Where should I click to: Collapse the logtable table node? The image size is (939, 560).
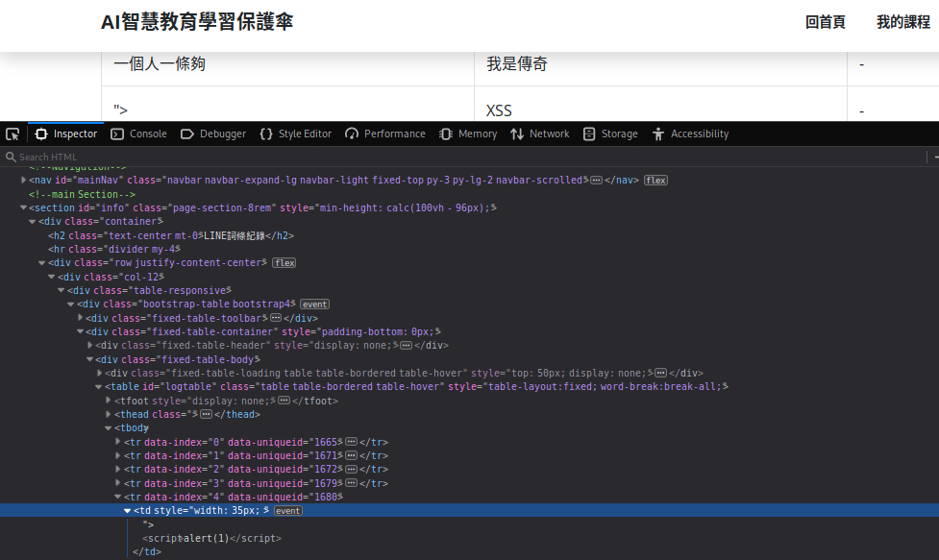(x=99, y=386)
